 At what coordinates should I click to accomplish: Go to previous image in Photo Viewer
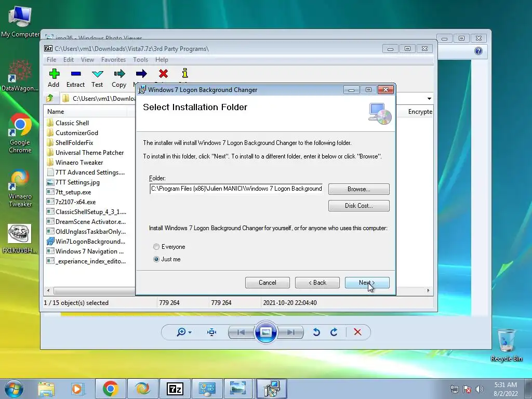pyautogui.click(x=241, y=332)
